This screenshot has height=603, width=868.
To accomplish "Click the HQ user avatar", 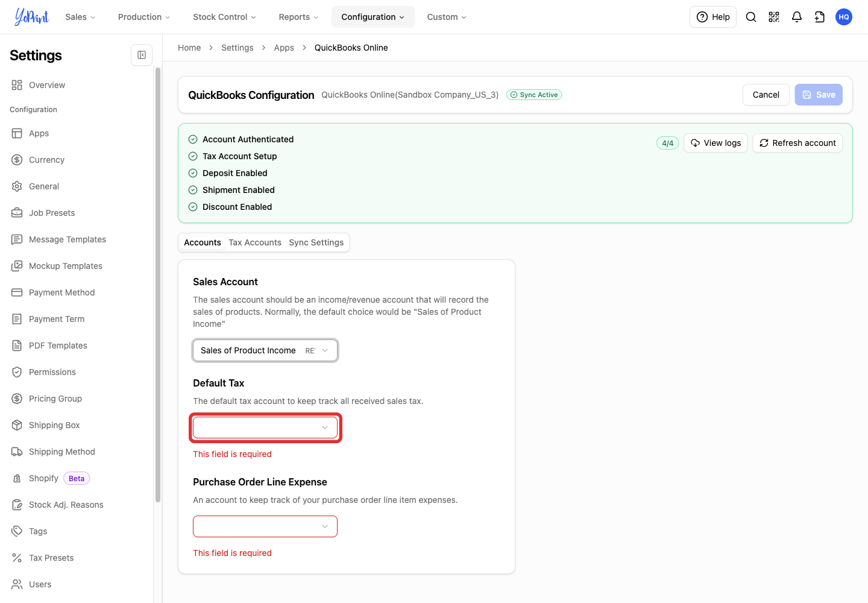I will [844, 17].
